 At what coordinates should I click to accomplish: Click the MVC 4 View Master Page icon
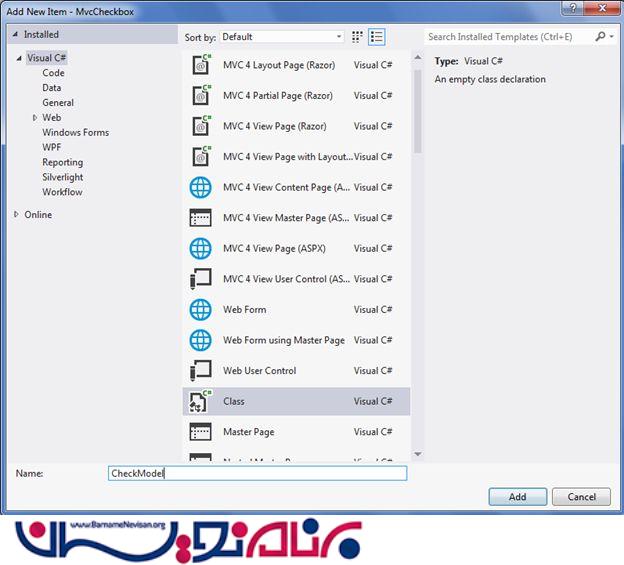201,218
